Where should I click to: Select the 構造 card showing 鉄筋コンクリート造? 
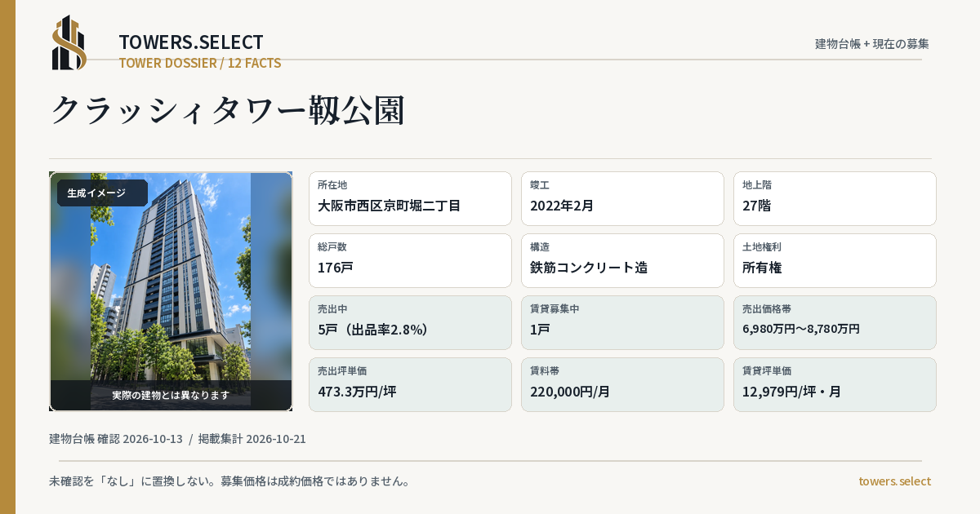click(622, 260)
